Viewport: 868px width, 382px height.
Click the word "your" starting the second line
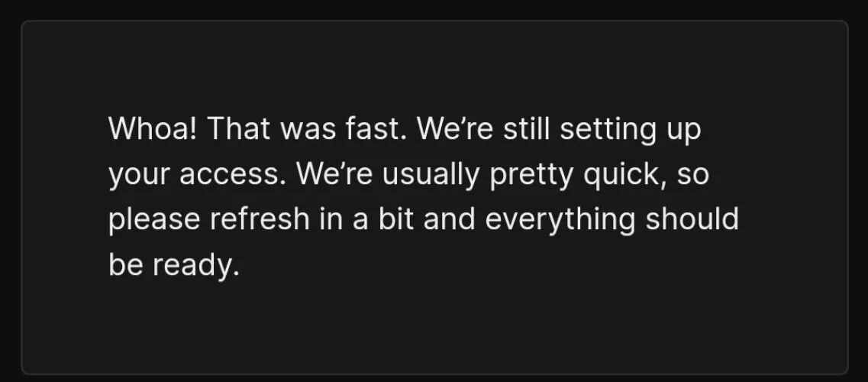(139, 176)
